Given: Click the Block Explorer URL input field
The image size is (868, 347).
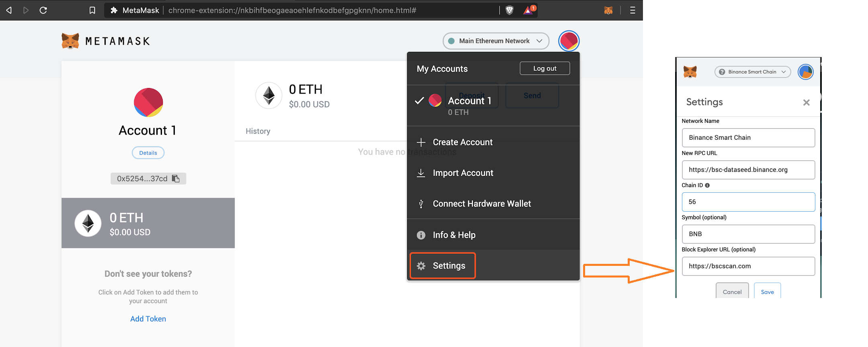Looking at the screenshot, I should tap(748, 266).
